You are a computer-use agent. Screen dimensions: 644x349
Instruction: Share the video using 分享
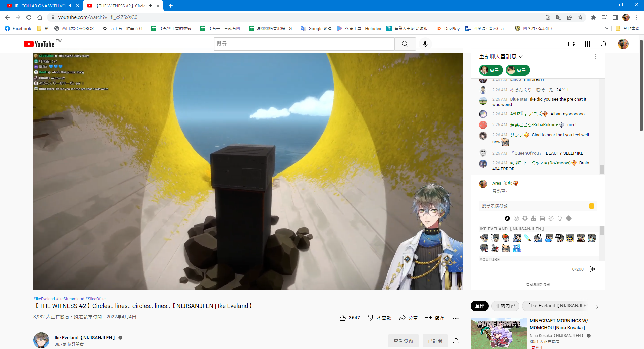point(408,318)
